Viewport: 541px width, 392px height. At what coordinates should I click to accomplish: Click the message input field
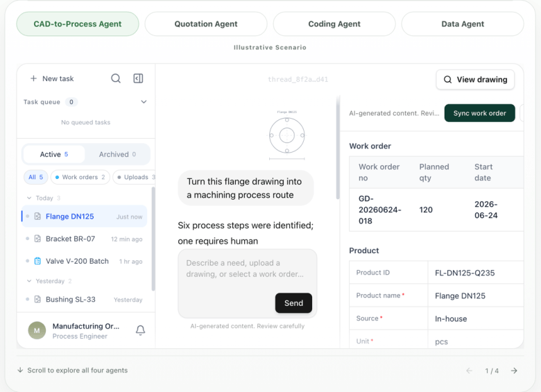coord(248,283)
